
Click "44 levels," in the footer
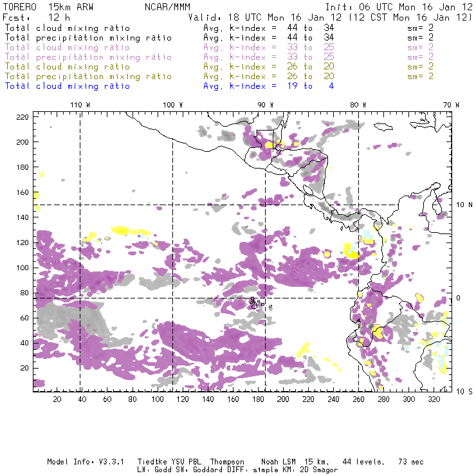363,462
